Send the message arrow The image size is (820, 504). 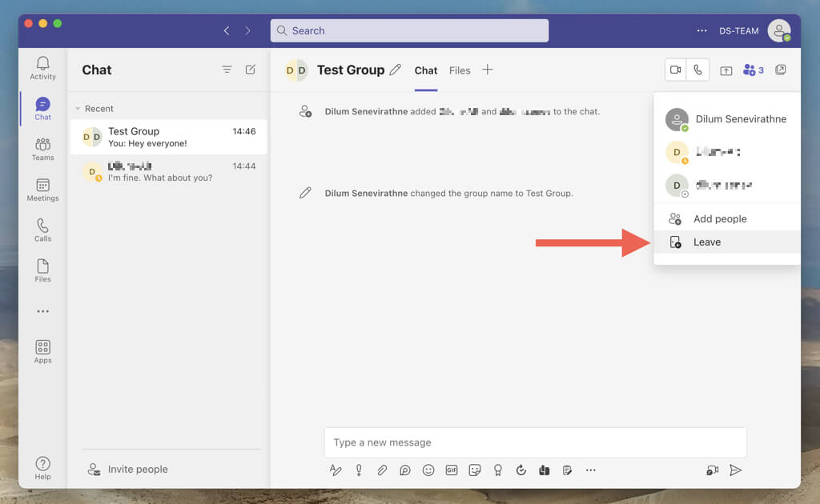[x=736, y=470]
